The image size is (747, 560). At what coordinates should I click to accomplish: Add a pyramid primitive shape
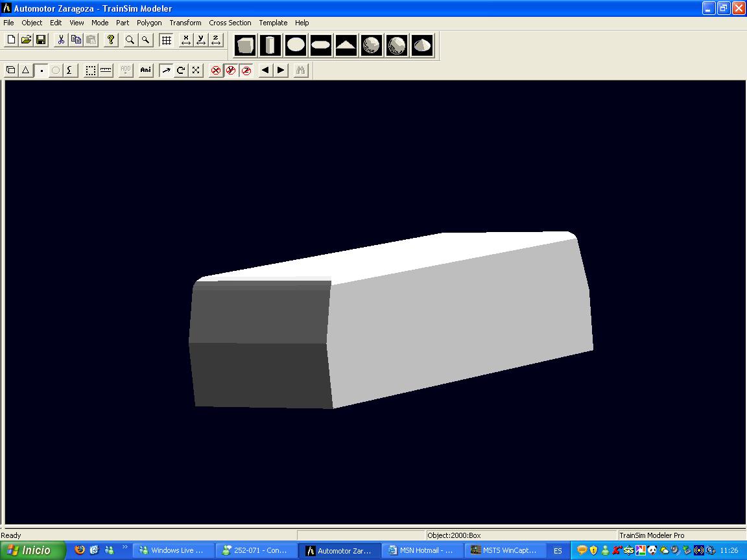(346, 46)
